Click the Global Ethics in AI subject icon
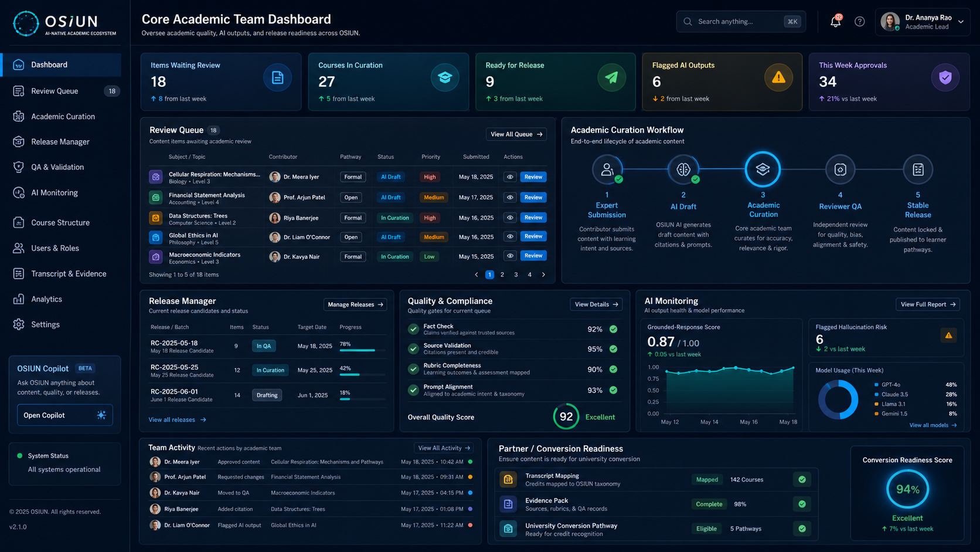The width and height of the screenshot is (980, 552). click(156, 238)
